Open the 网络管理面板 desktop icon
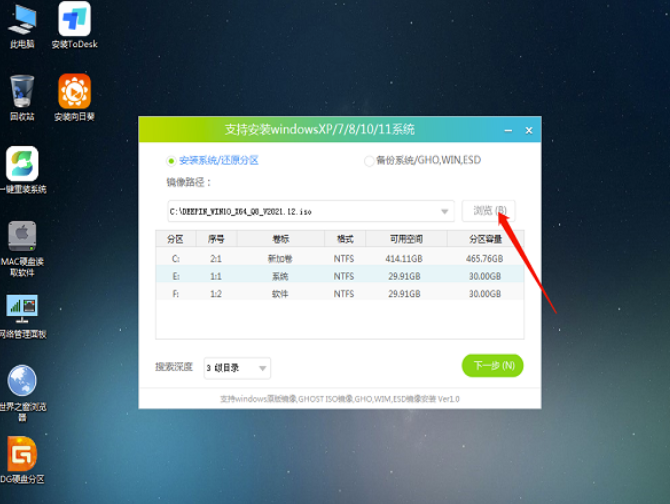 (22, 316)
